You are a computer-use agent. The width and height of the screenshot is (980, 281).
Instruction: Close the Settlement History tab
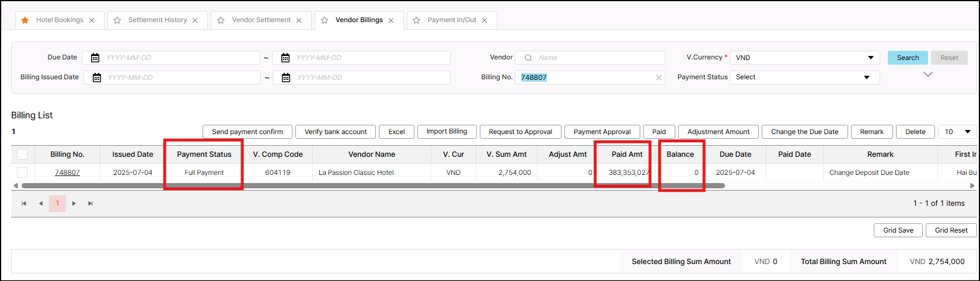point(195,20)
